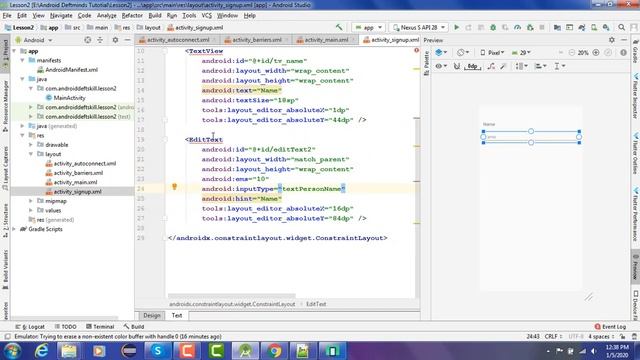Image resolution: width=640 pixels, height=360 pixels.
Task: Click Clear All Constraints icon
Action: point(491,66)
